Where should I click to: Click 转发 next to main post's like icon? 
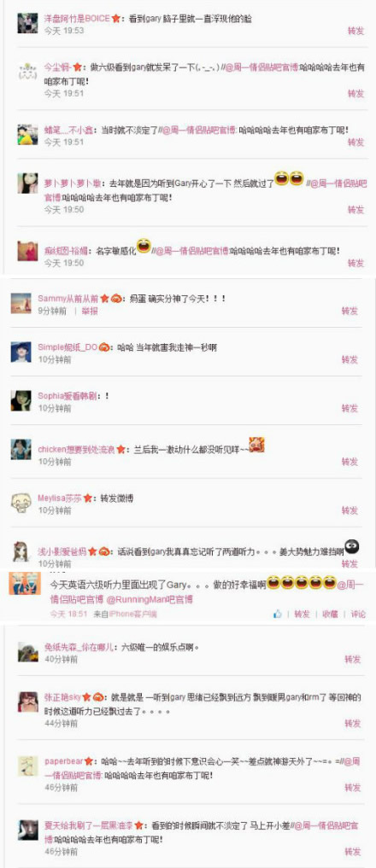[x=303, y=614]
